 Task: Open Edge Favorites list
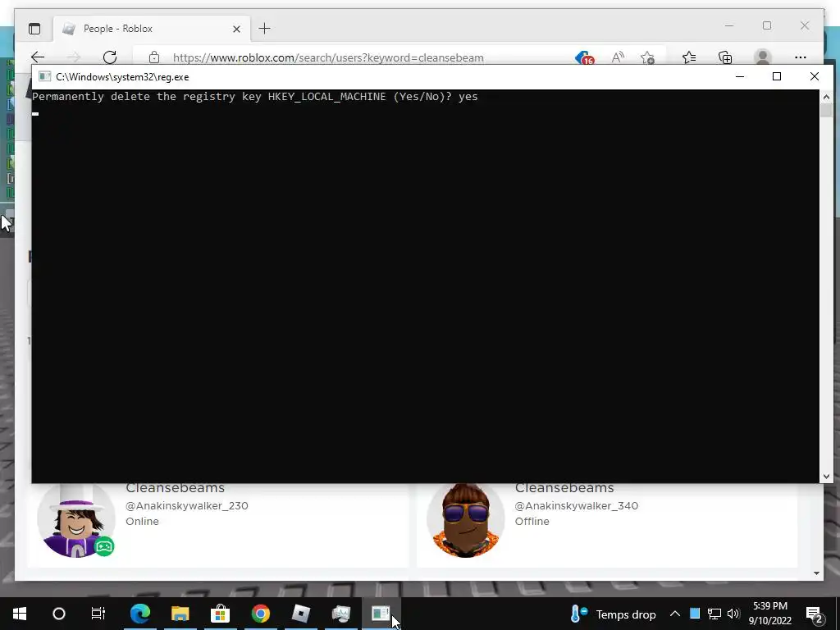click(x=689, y=57)
